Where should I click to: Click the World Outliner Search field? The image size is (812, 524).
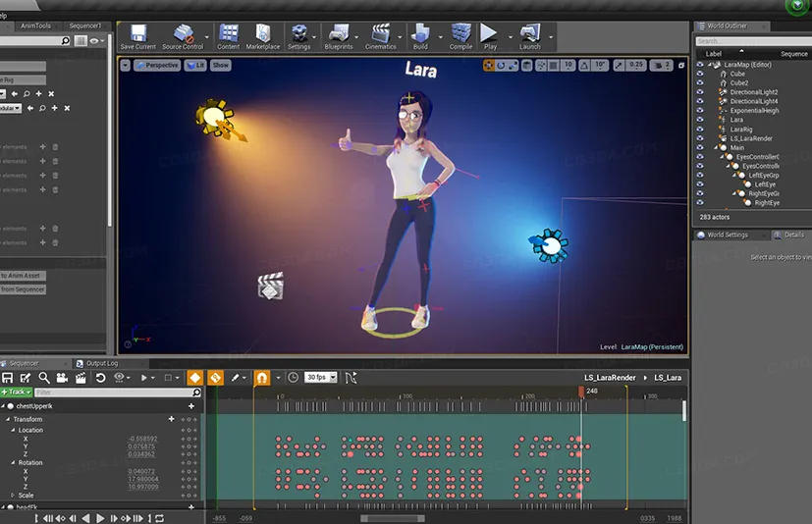coord(753,41)
